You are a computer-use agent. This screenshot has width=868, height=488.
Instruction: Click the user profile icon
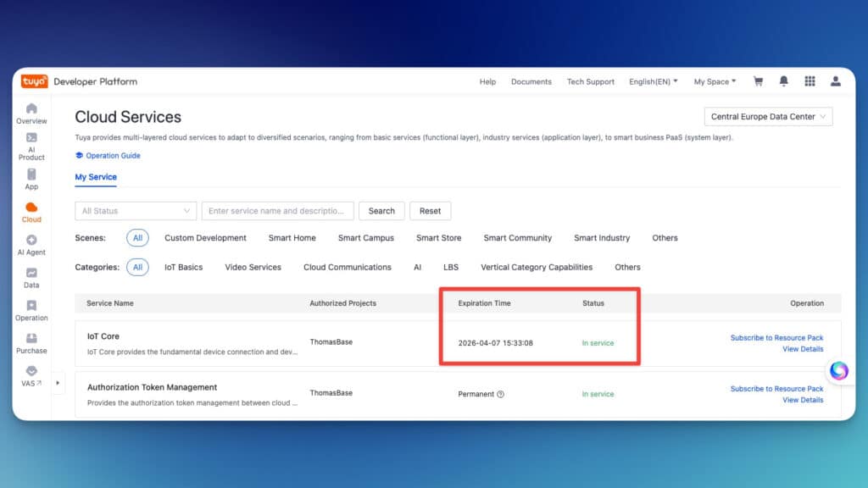[x=836, y=81]
